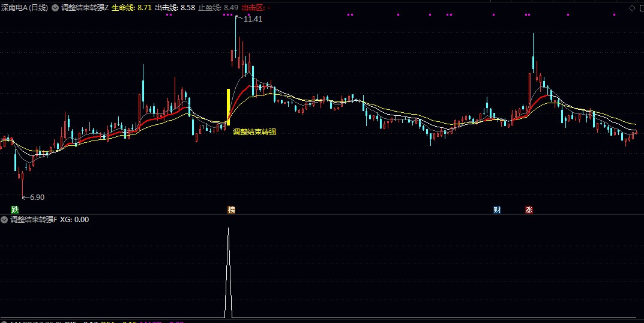644x323 pixels.
Task: Click the 6.90 low price label
Action: pyautogui.click(x=37, y=198)
